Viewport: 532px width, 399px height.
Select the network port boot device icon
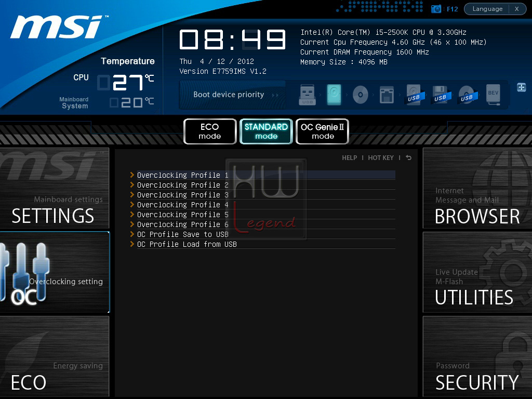387,95
